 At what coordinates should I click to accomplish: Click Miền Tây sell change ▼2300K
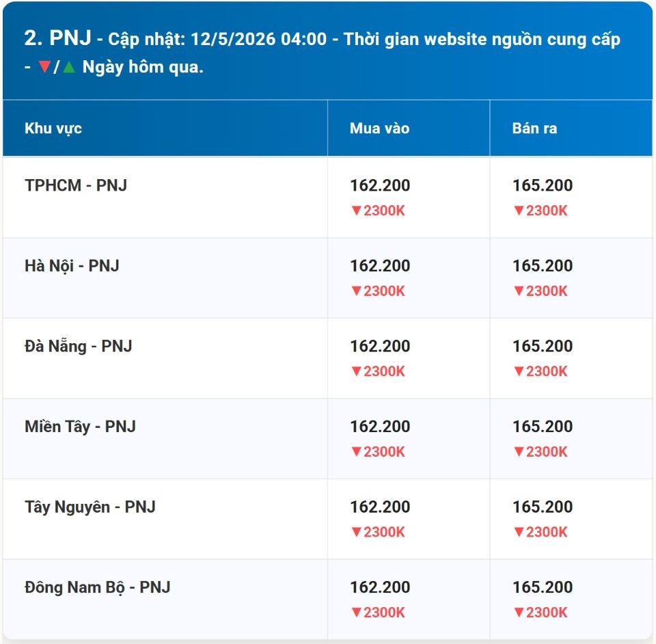(x=541, y=451)
